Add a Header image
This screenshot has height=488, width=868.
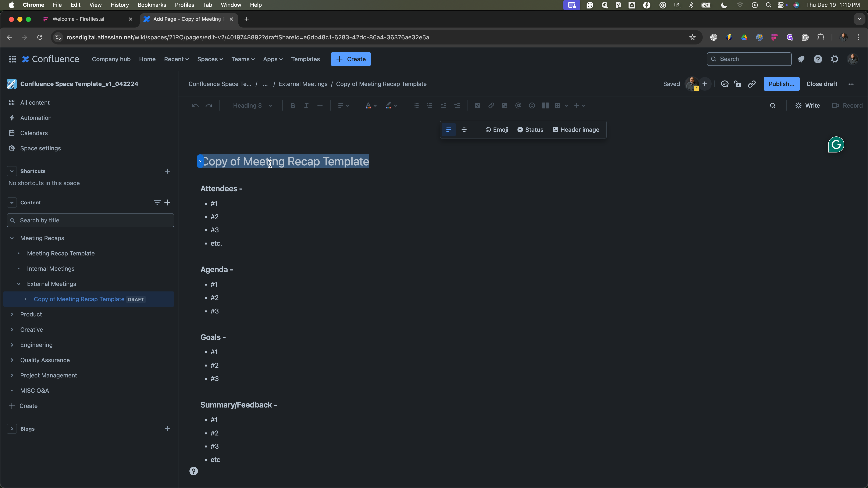tap(576, 130)
